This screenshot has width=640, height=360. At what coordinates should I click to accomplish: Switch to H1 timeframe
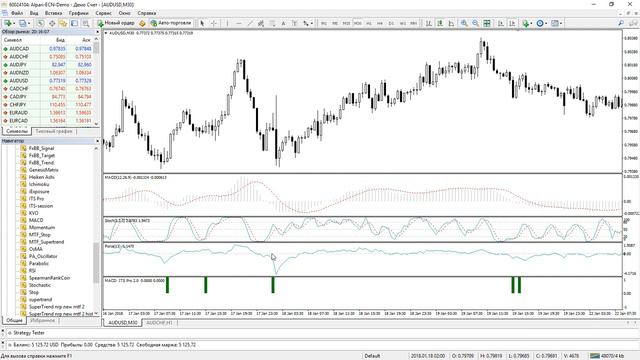coord(369,23)
